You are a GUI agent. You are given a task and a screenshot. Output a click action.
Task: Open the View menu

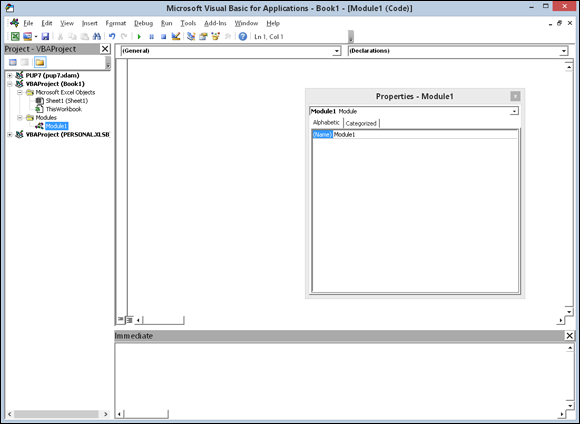pos(67,23)
